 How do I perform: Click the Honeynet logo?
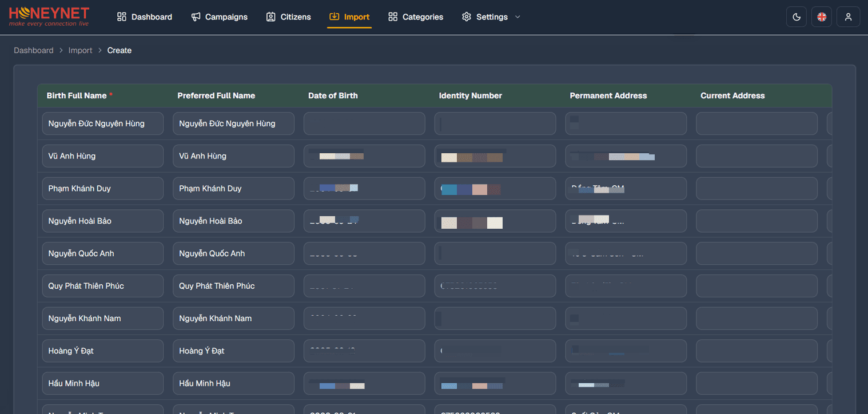(49, 17)
